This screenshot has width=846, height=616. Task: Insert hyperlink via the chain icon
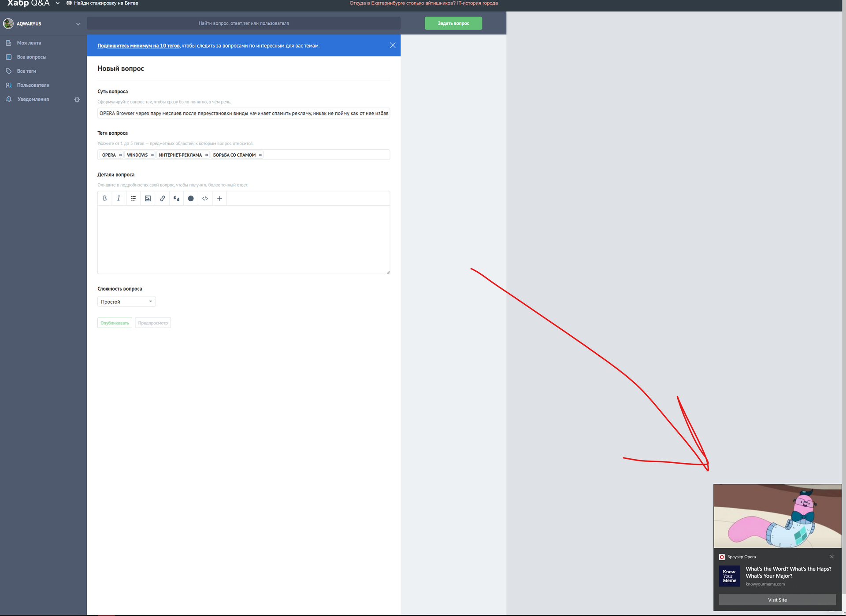click(x=162, y=199)
